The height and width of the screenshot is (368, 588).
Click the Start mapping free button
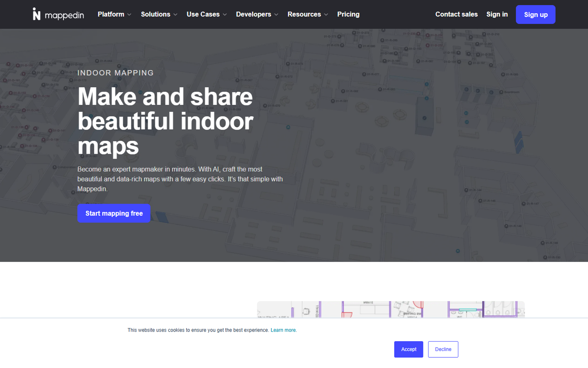(114, 213)
